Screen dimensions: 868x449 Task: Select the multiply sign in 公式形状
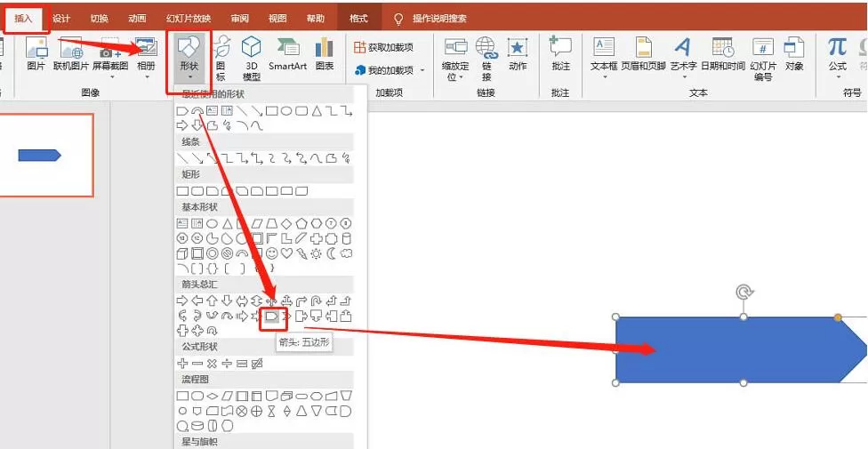[x=212, y=364]
